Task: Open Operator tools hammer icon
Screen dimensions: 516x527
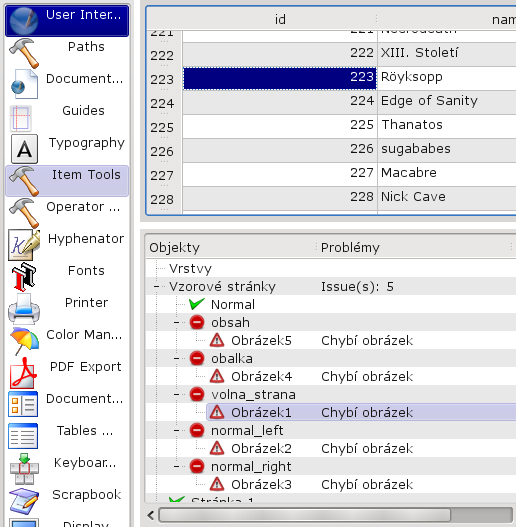Action: tap(24, 213)
